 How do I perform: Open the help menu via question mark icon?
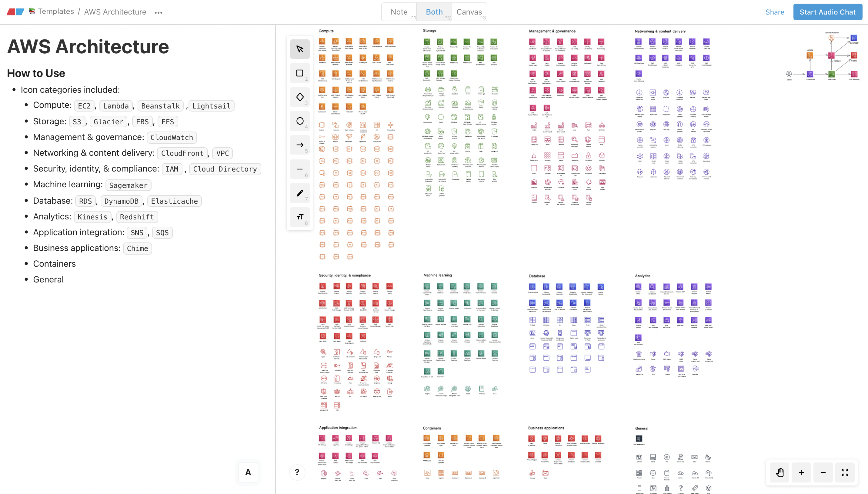pyautogui.click(x=297, y=472)
